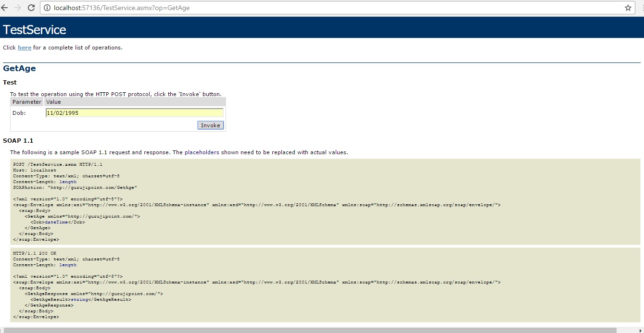Click the 'length' placeholder in the response headers
The image size is (644, 333).
click(68, 265)
